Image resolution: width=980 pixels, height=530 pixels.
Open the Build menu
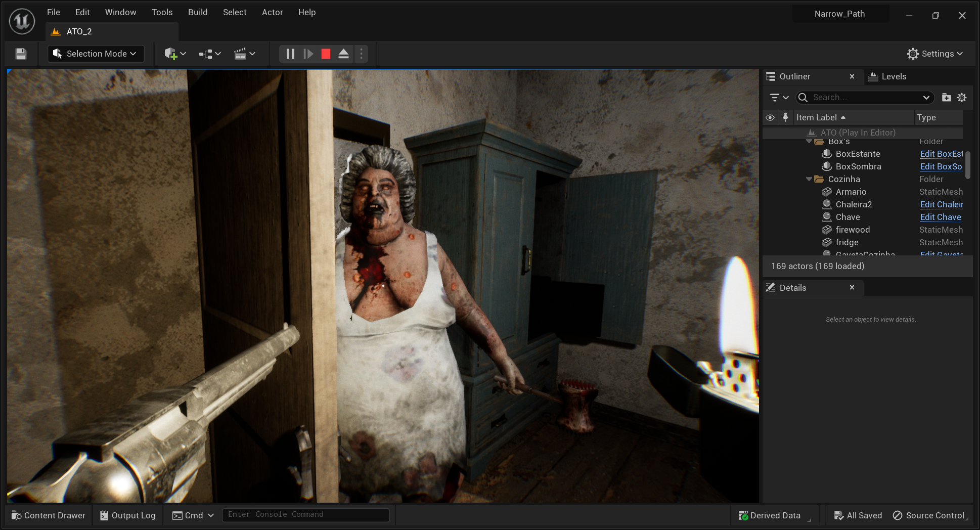(x=198, y=12)
